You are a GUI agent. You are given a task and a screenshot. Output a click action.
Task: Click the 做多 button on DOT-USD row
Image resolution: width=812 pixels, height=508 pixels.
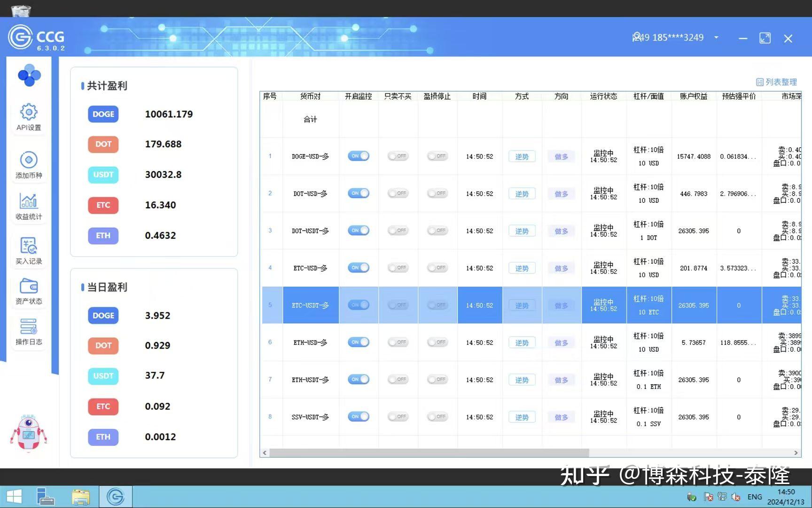561,193
